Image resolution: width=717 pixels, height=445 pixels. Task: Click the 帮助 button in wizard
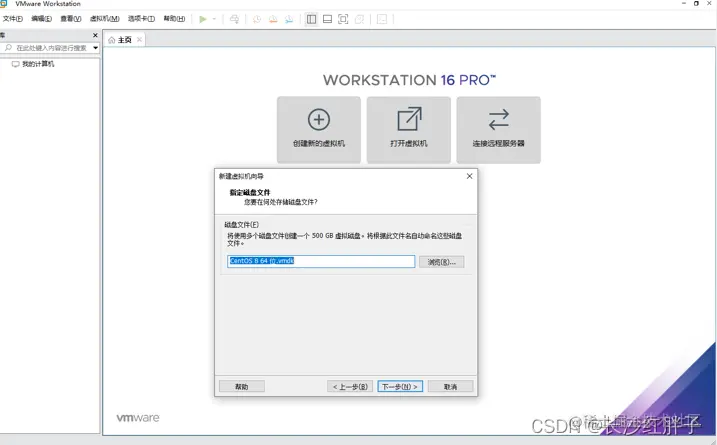click(x=241, y=386)
